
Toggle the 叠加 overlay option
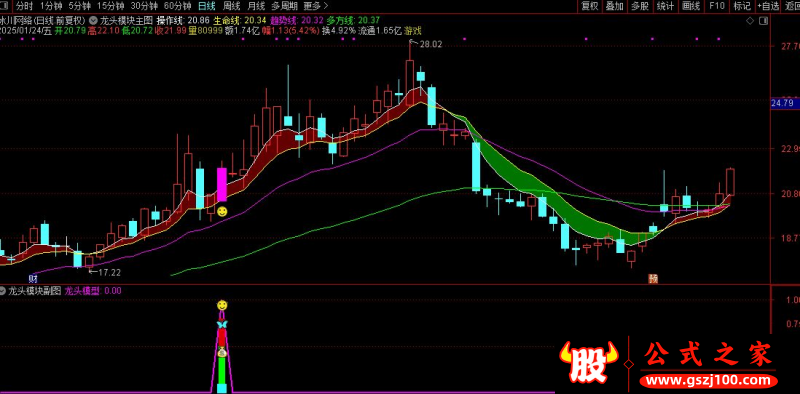click(x=615, y=6)
